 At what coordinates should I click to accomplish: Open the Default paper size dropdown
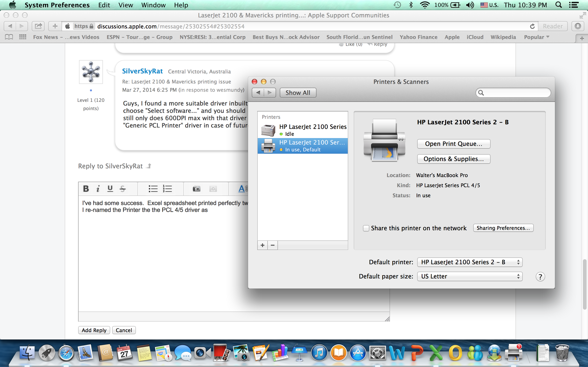coord(470,276)
